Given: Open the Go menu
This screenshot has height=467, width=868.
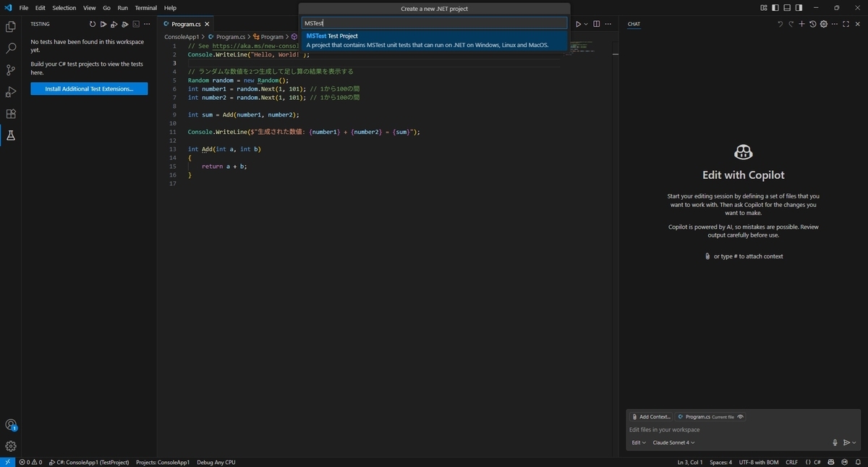Looking at the screenshot, I should (107, 8).
